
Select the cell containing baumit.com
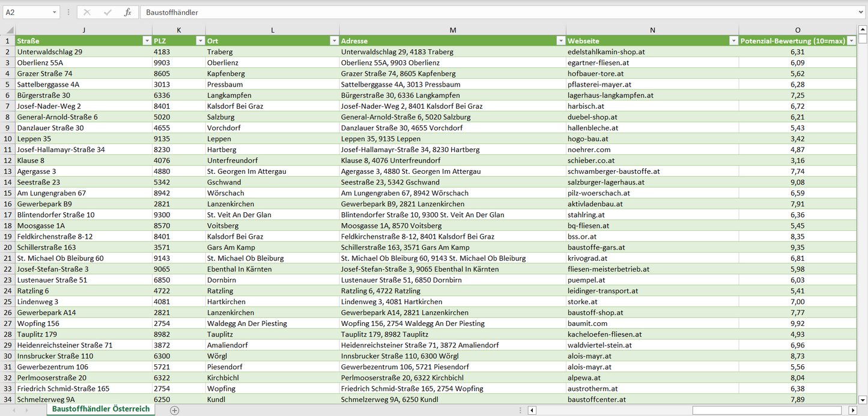click(x=652, y=323)
